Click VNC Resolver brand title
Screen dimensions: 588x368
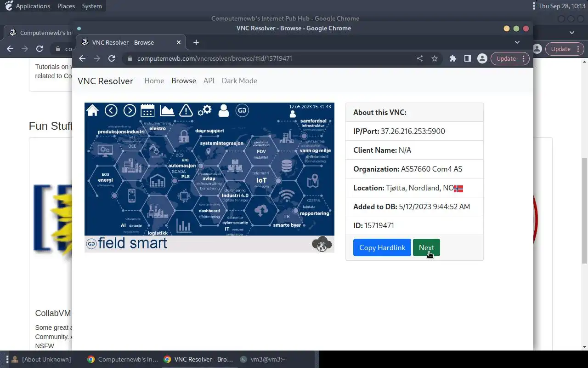[105, 81]
